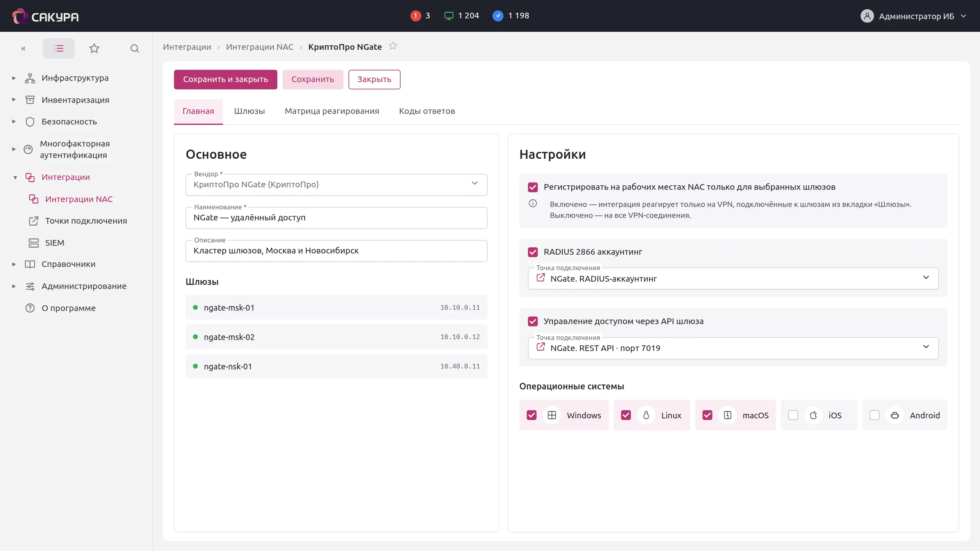The width and height of the screenshot is (980, 551).
Task: Open the Матрица реагирования tab
Action: (x=332, y=111)
